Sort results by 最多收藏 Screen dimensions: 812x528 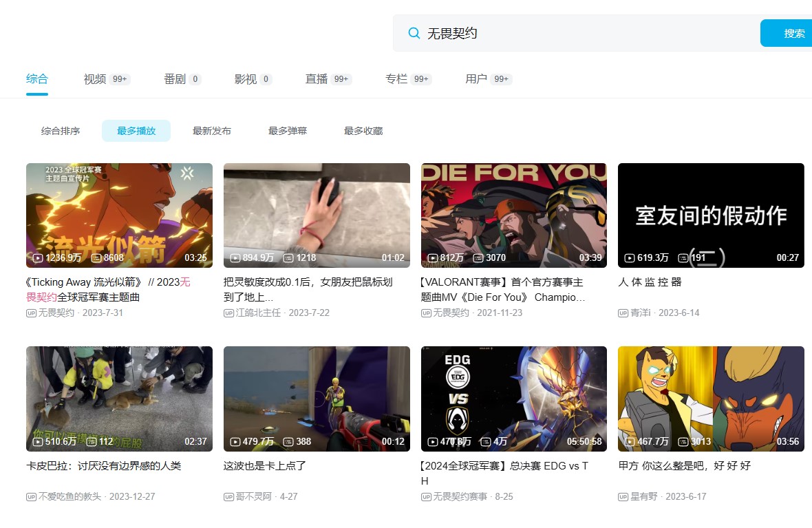point(363,131)
